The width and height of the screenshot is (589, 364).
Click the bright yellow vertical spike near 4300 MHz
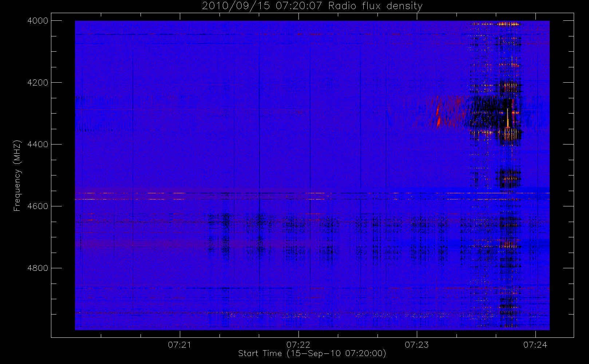[507, 118]
